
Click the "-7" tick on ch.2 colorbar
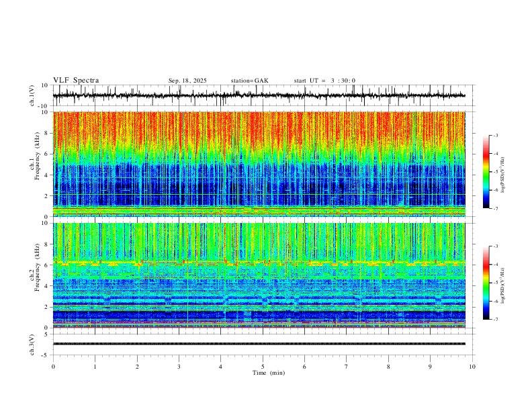click(x=495, y=320)
